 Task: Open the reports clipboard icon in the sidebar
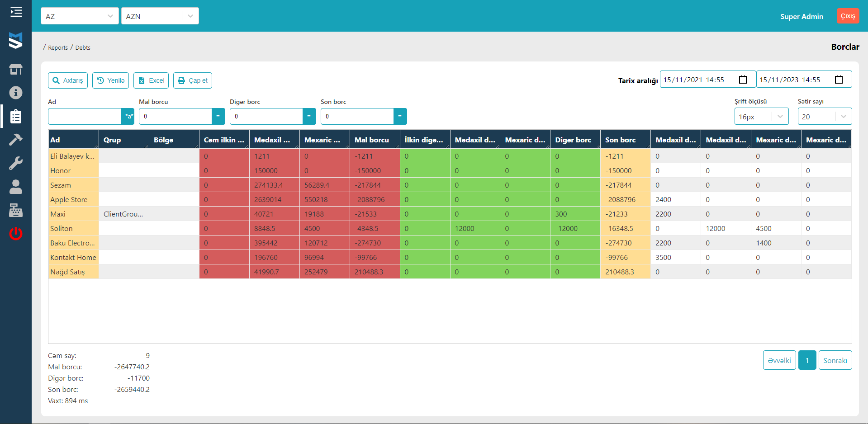[x=16, y=116]
